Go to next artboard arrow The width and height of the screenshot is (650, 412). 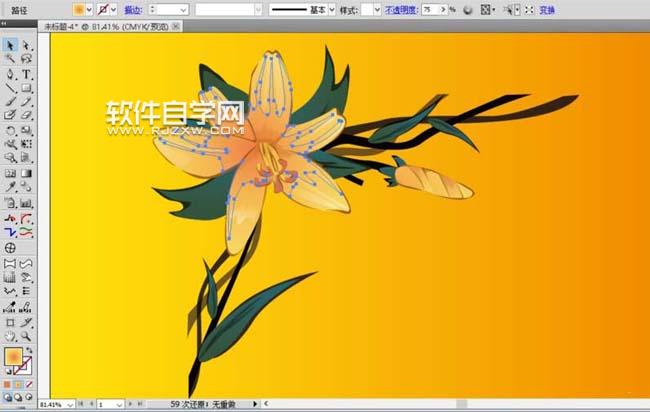[130, 404]
